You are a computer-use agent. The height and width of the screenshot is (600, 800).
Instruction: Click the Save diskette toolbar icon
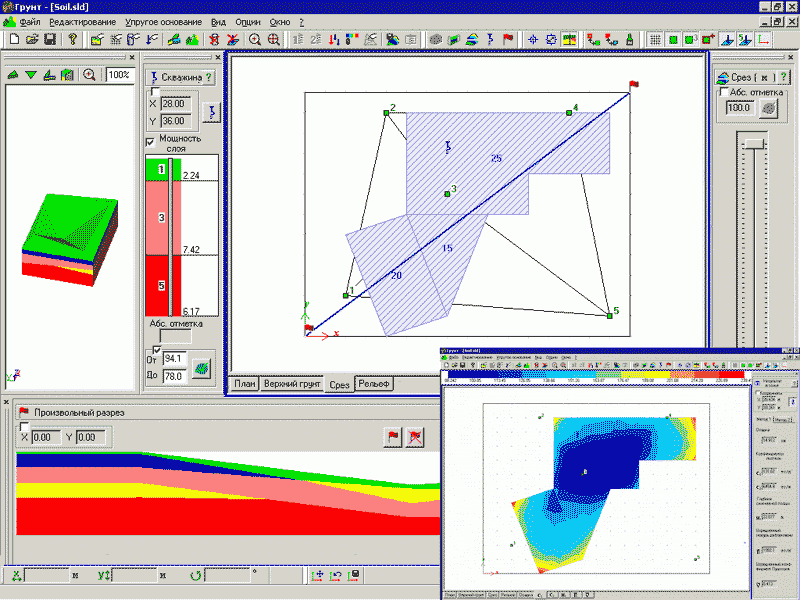click(49, 40)
